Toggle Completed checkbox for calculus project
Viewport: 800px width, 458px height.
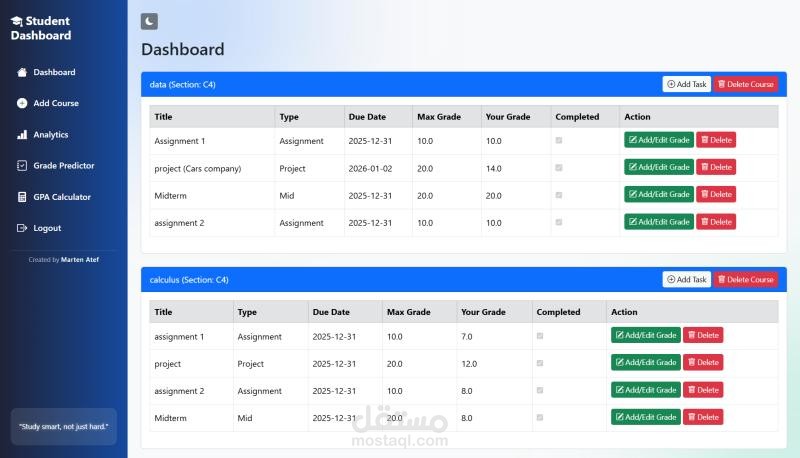[540, 363]
